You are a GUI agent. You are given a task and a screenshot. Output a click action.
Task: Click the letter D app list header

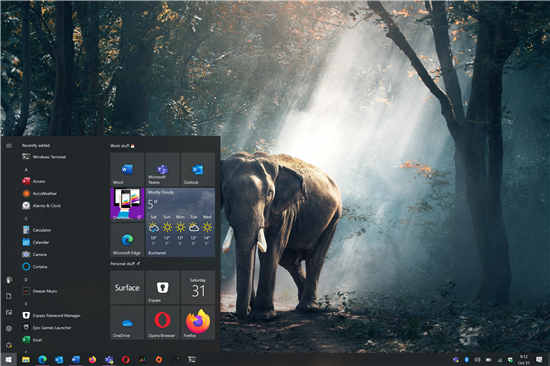coord(26,280)
